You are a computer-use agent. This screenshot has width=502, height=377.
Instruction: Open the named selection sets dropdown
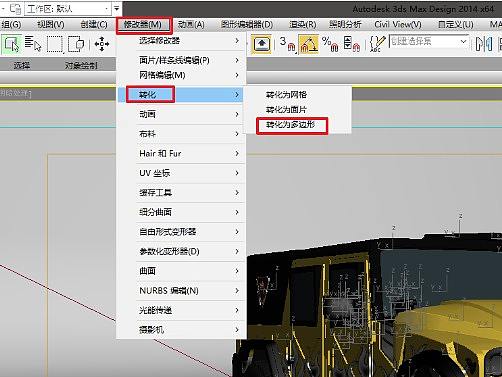429,42
